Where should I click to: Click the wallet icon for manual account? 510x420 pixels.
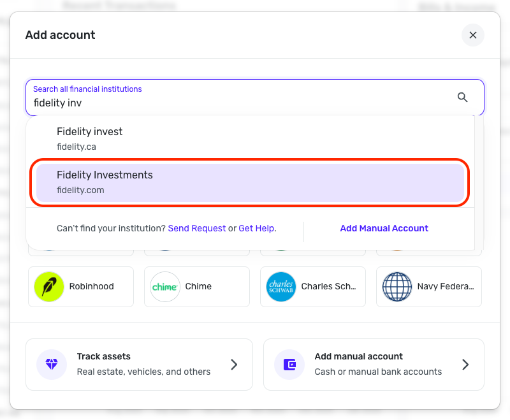[289, 365]
